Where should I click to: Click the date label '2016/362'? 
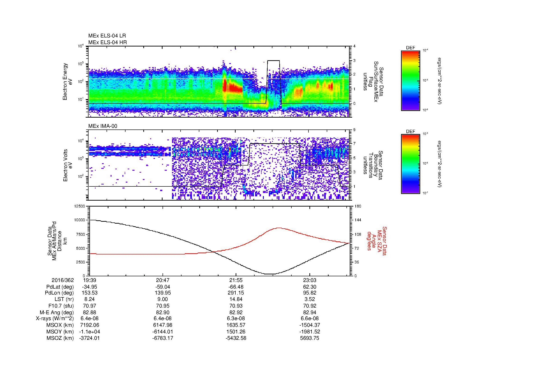pos(63,280)
